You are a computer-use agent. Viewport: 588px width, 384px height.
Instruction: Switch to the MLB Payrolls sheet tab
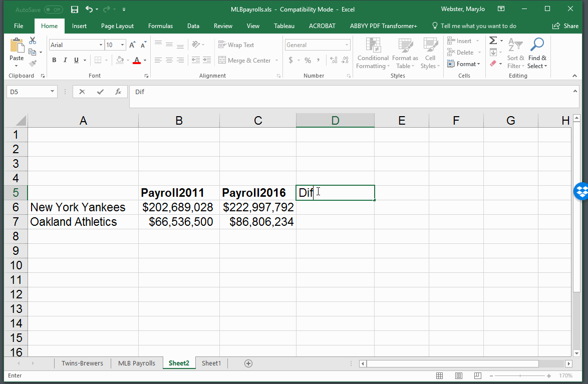137,363
